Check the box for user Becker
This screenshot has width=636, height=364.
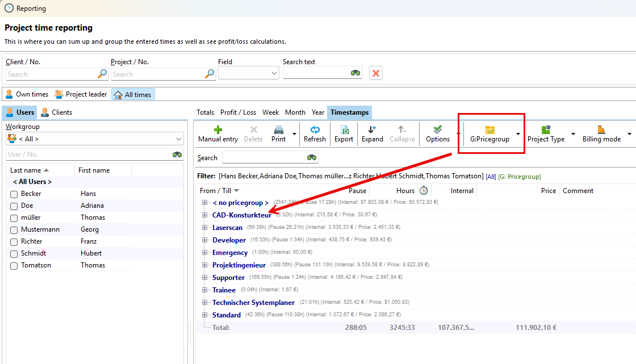(x=14, y=194)
